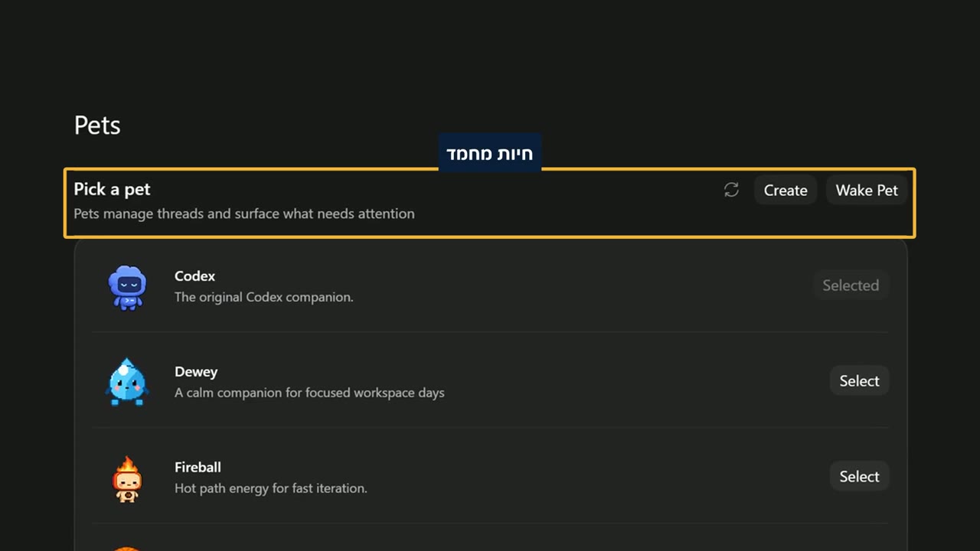980x551 pixels.
Task: Click the partially visible orange pet avatar
Action: tap(127, 548)
